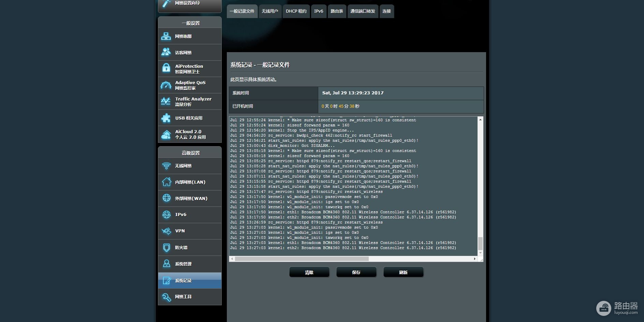This screenshot has width=644, height=322.
Task: Click the LAN (内部网络) house icon
Action: (x=166, y=182)
